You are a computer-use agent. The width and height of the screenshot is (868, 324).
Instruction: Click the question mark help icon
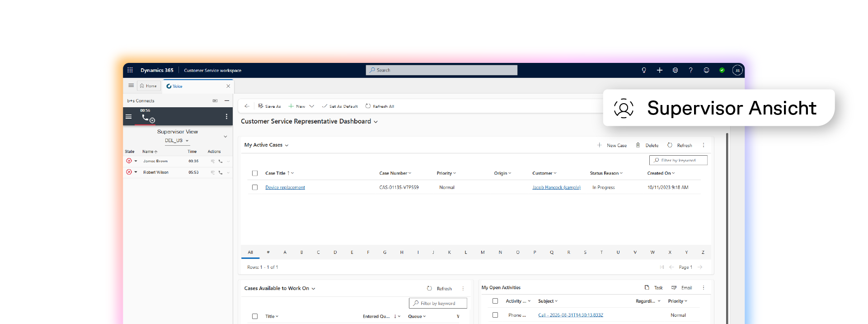point(690,70)
